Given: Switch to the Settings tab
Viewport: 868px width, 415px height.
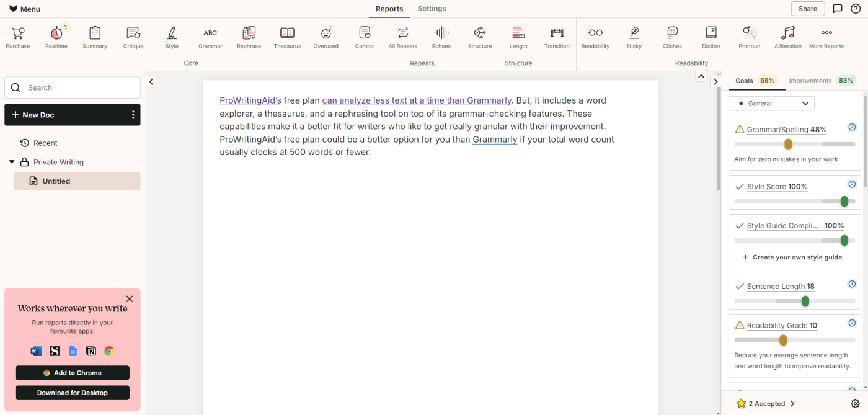Looking at the screenshot, I should click(432, 9).
